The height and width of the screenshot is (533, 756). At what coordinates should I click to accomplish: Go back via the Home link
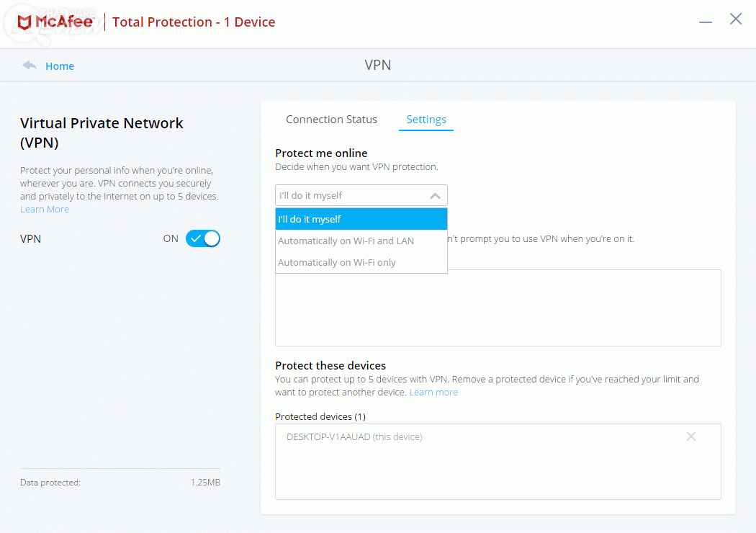click(60, 66)
